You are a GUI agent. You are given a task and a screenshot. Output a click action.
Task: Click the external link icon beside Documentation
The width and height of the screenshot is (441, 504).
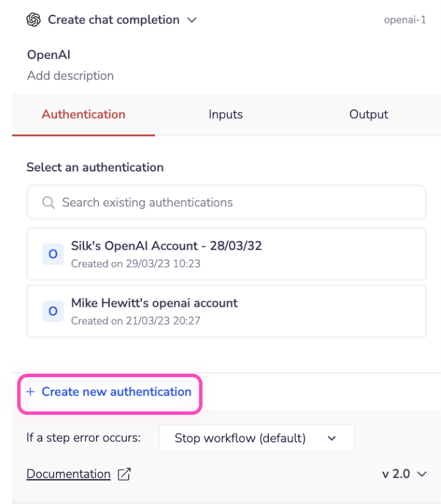tap(125, 474)
